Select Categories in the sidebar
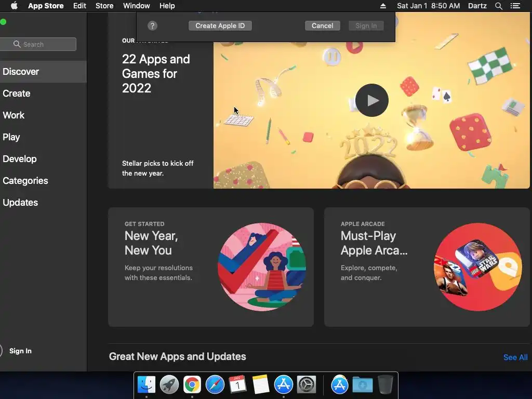The image size is (532, 399). [43, 180]
